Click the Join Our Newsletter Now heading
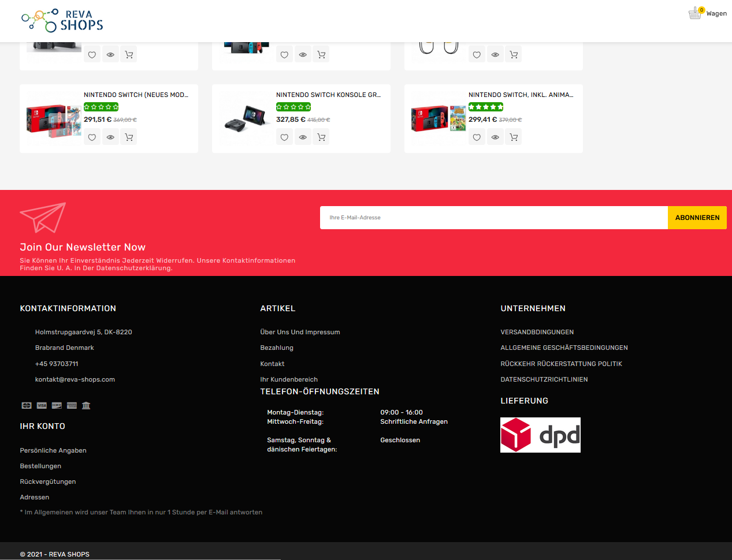Screen dimensions: 732x560 point(83,247)
